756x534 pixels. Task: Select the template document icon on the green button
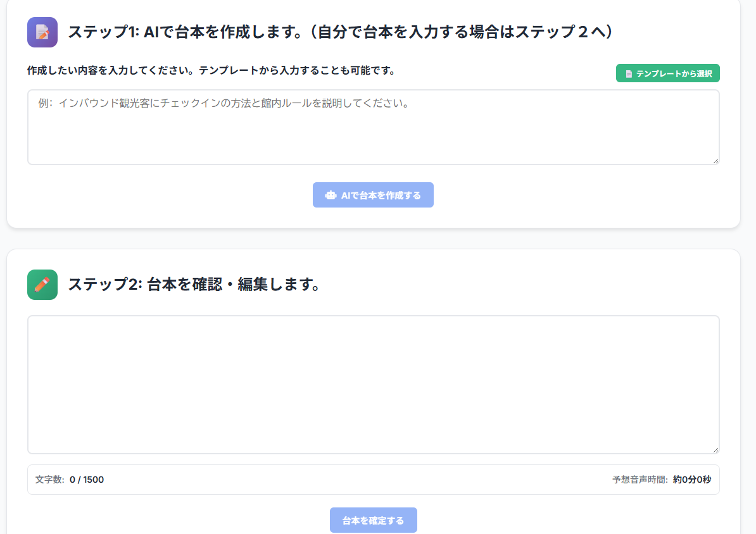(630, 73)
